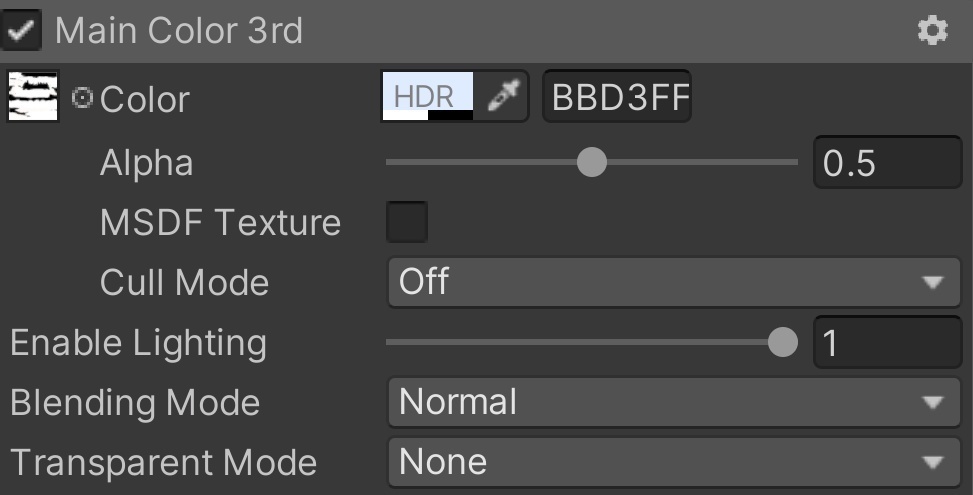Expand the Transparent Mode dropdown

[667, 462]
